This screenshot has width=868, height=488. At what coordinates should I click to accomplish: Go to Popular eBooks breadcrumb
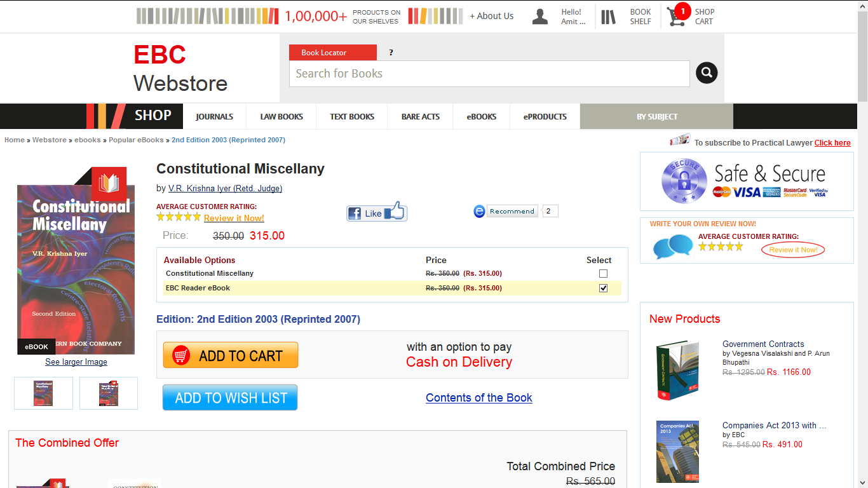[136, 140]
